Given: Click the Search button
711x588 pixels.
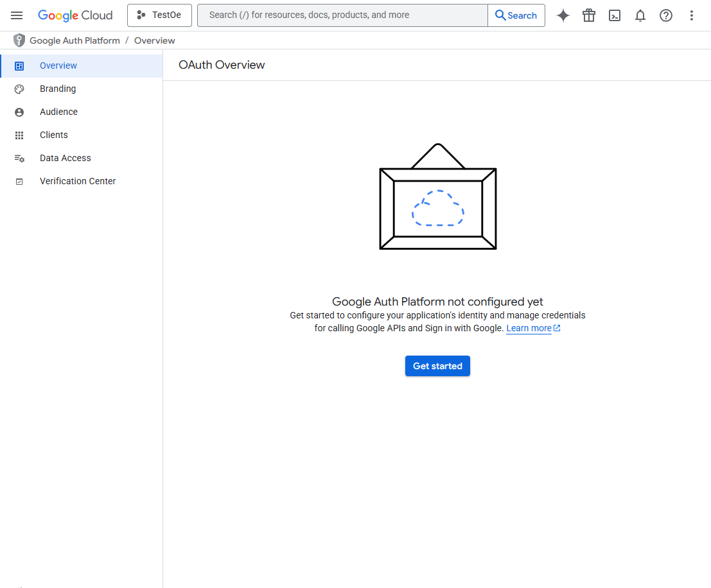Looking at the screenshot, I should pos(516,15).
